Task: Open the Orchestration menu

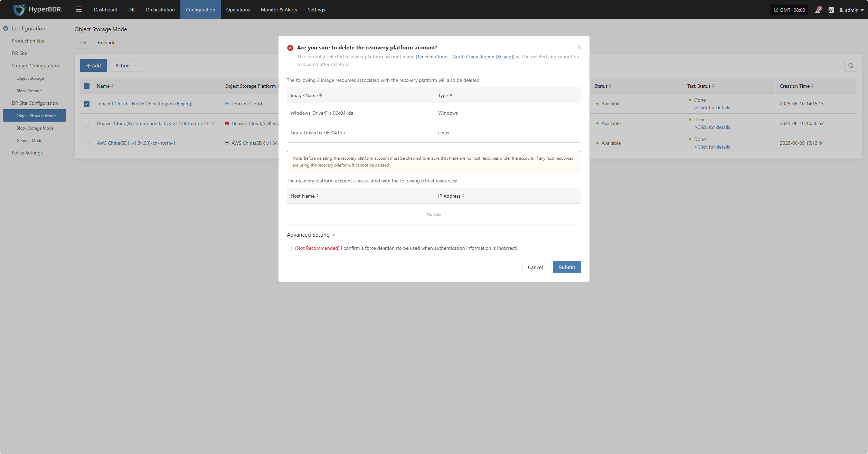Action: coord(160,10)
